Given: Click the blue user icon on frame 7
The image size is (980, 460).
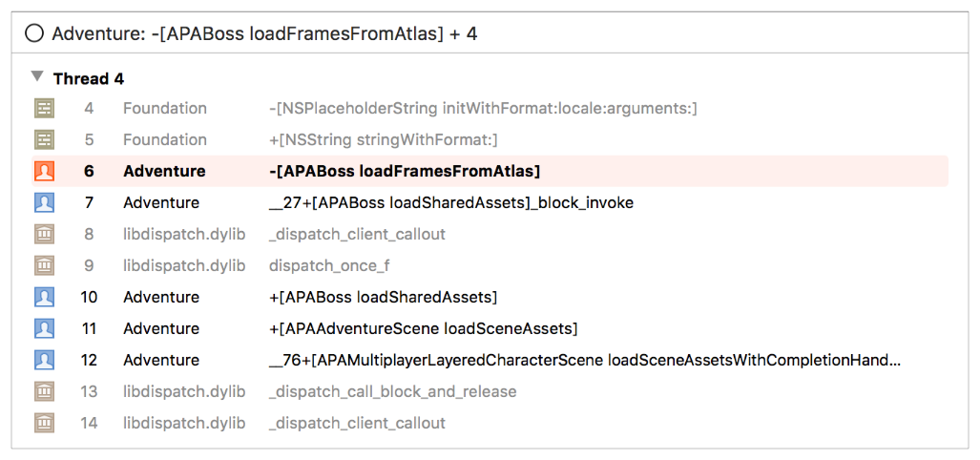Looking at the screenshot, I should point(44,203).
